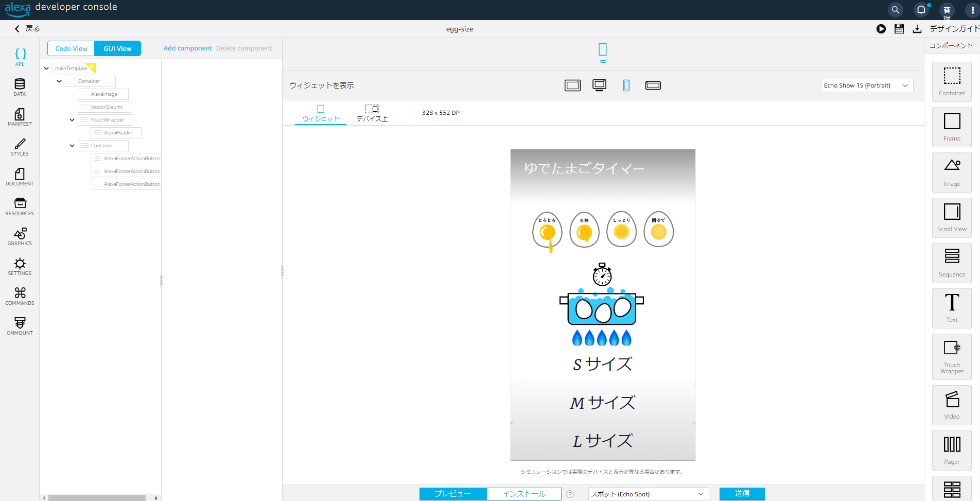Click the M サイズ button in preview
The width and height of the screenshot is (980, 501).
coord(603,403)
